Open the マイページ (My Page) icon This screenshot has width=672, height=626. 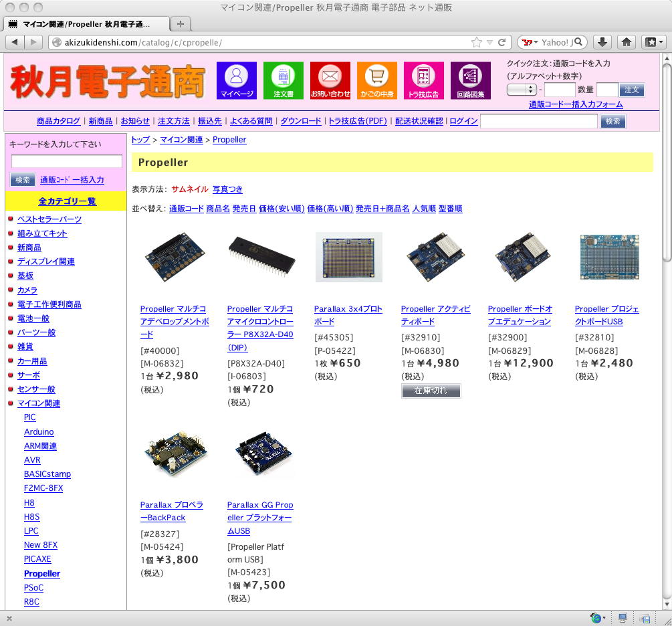(x=236, y=81)
